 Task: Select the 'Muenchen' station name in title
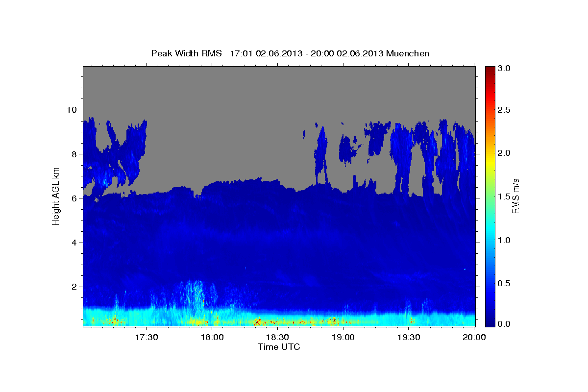(408, 53)
